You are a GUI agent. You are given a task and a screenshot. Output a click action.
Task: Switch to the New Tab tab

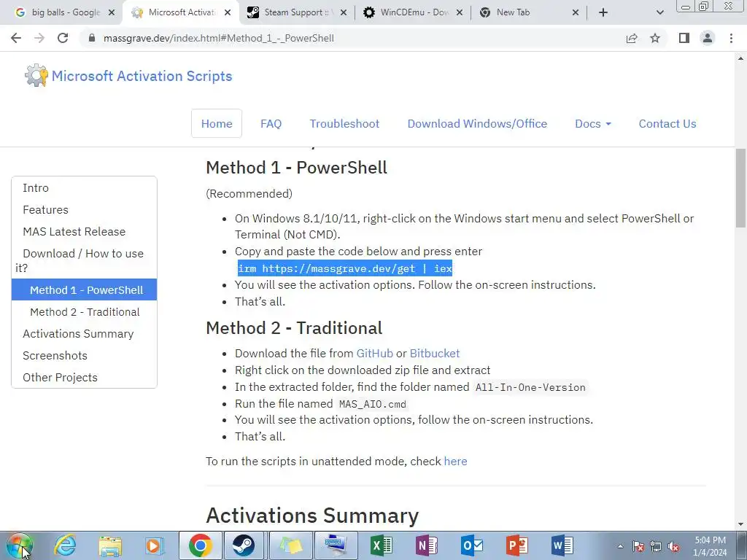pos(528,12)
